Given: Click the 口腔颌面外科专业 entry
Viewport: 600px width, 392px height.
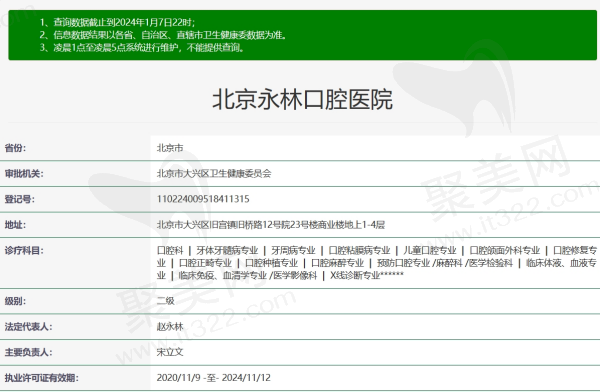Looking at the screenshot, I should point(505,251).
